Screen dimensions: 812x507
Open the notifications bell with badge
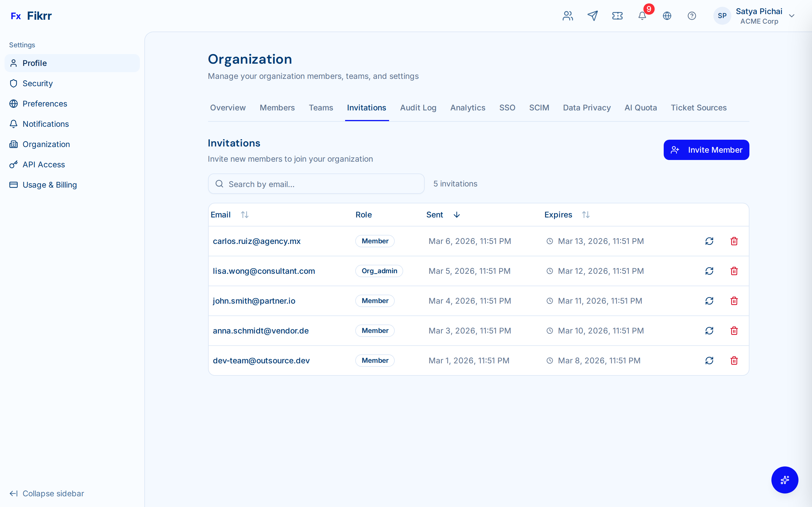tap(642, 16)
